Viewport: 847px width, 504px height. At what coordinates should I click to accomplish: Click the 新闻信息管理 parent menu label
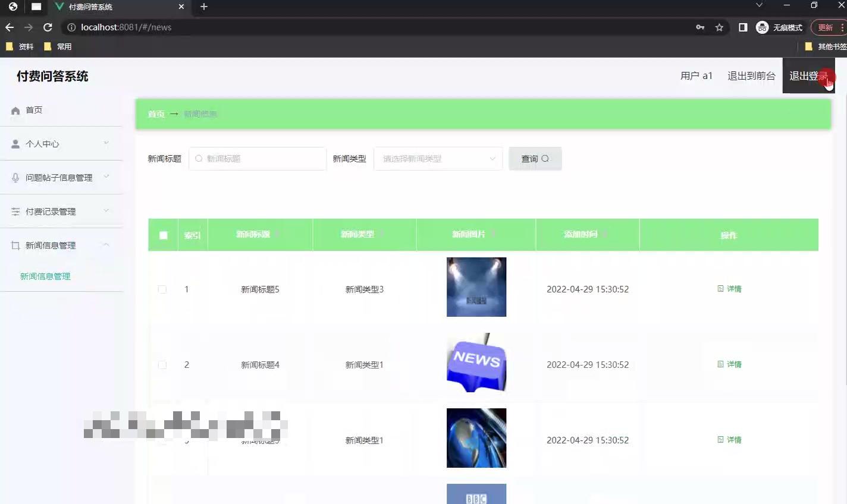pyautogui.click(x=51, y=245)
